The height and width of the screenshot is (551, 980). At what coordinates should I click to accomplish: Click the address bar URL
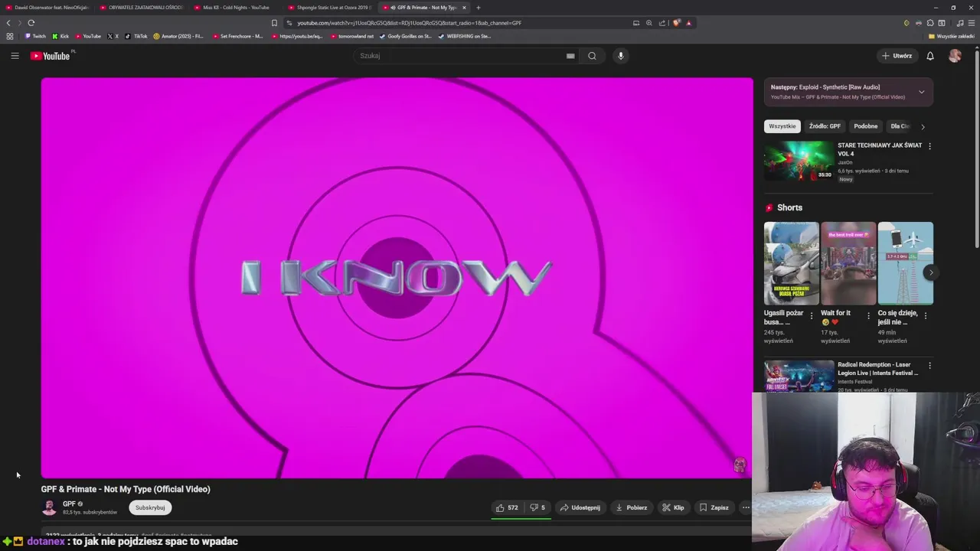coord(409,23)
